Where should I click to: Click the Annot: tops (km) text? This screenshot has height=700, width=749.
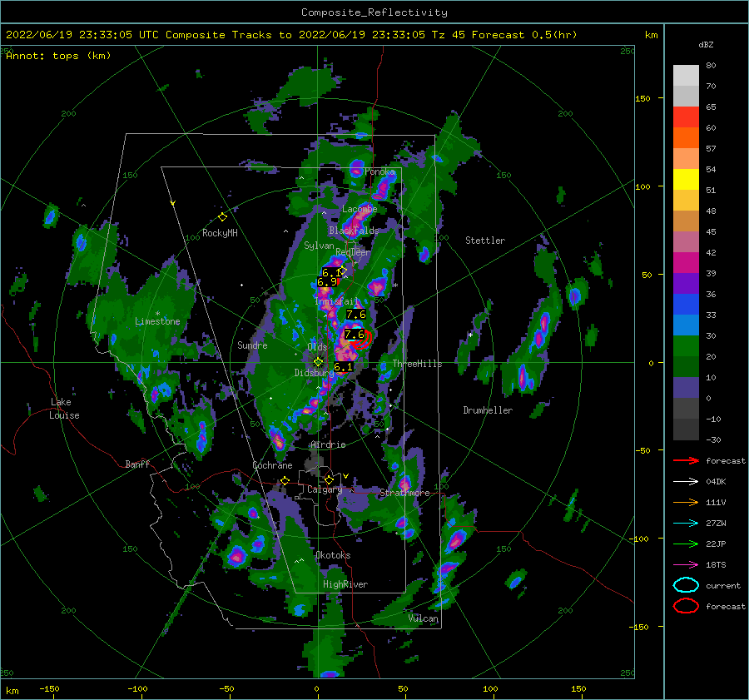58,56
